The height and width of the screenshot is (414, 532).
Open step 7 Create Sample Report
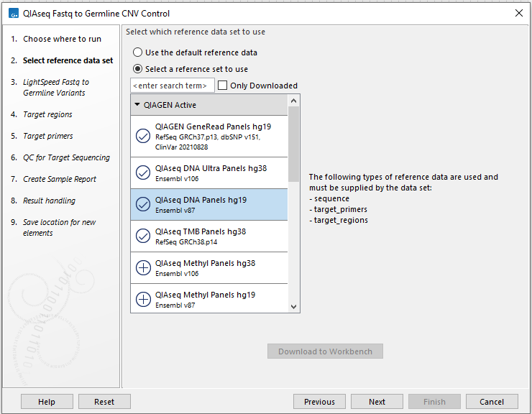(x=60, y=179)
